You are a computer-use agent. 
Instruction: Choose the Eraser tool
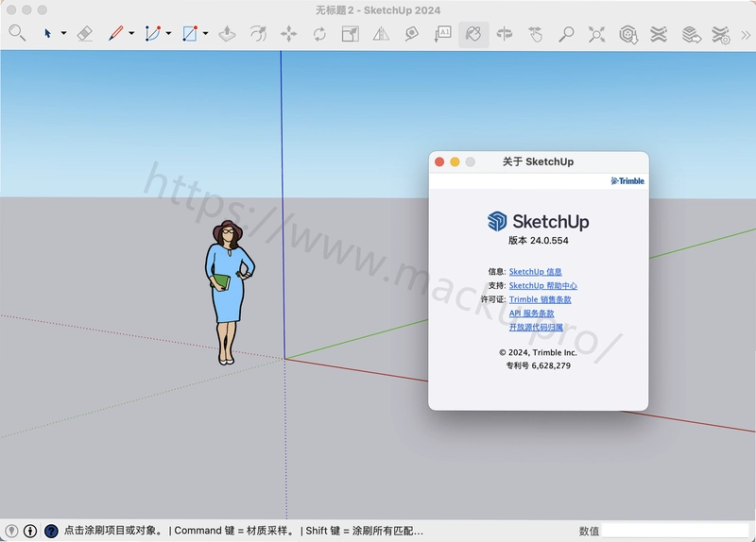click(x=85, y=33)
